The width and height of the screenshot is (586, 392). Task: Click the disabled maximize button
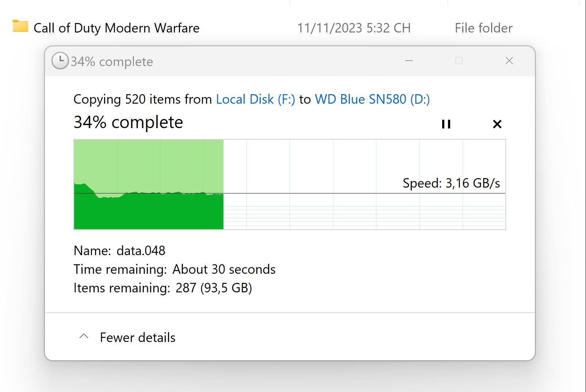[x=459, y=61]
